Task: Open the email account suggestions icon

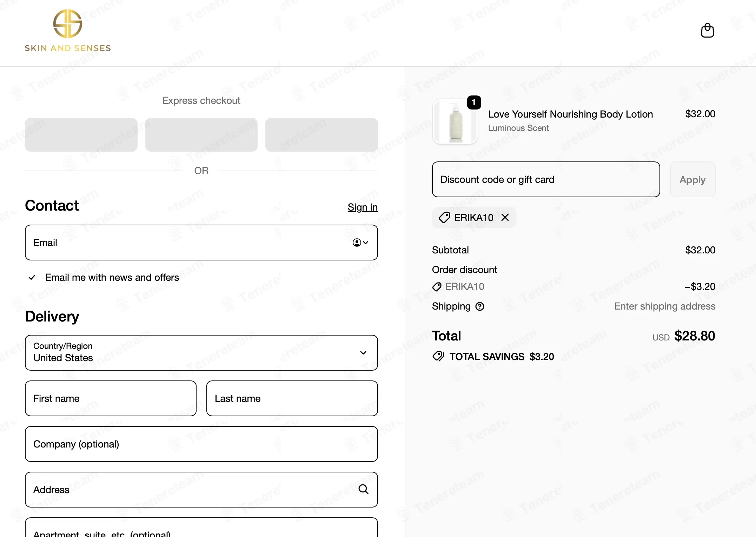Action: (360, 243)
